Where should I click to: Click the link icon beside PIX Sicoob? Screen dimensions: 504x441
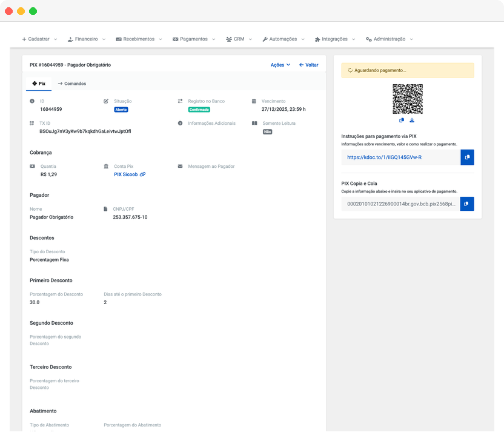click(x=142, y=174)
